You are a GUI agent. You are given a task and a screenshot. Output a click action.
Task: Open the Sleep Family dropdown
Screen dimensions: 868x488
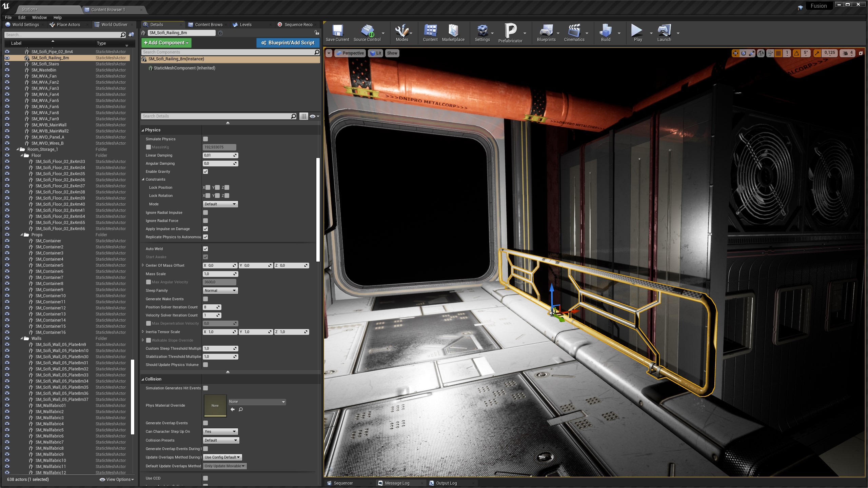pos(220,290)
